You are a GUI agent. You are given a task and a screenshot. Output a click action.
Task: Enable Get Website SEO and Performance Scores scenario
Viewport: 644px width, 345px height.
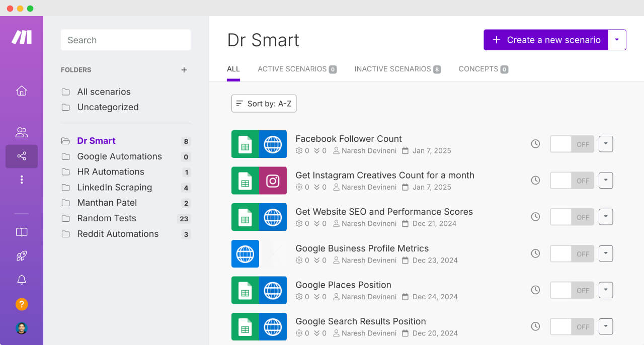(572, 217)
